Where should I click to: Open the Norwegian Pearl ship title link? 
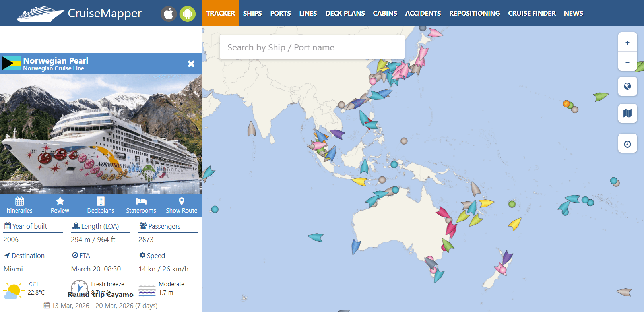pos(56,60)
